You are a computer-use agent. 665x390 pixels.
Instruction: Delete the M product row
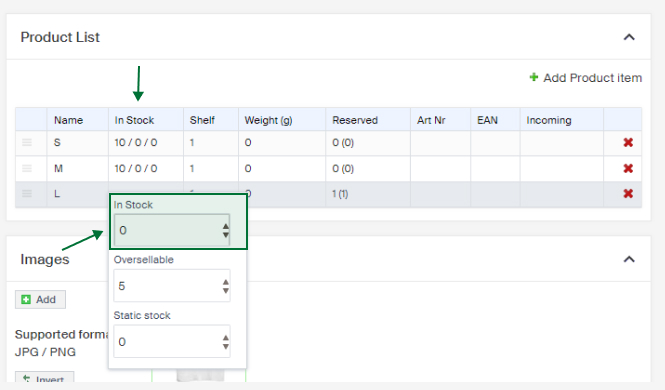pyautogui.click(x=628, y=168)
